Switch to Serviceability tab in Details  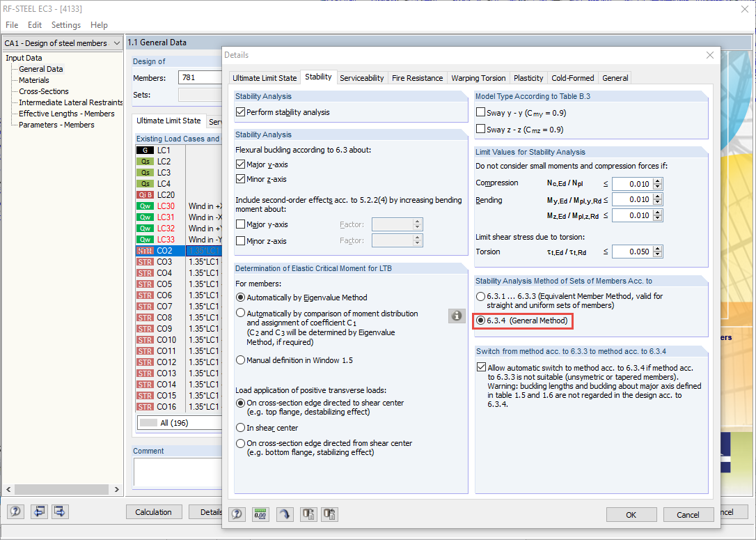[361, 78]
